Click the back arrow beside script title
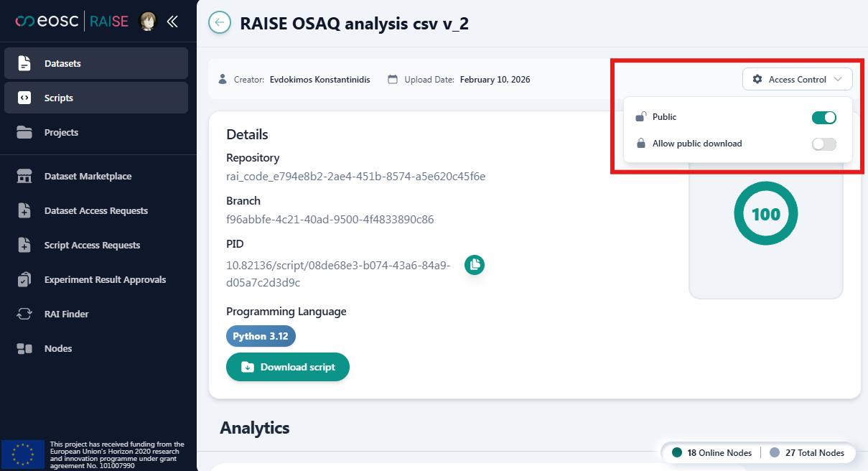 219,22
